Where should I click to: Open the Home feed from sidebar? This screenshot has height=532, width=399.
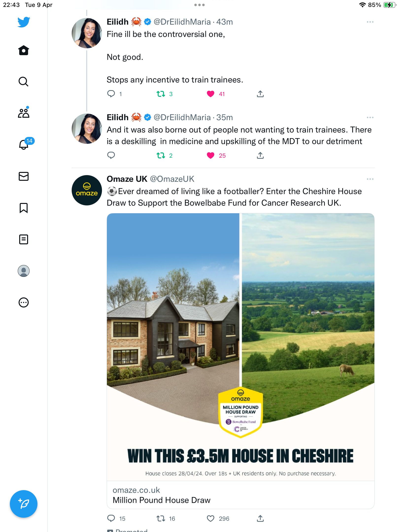point(24,50)
